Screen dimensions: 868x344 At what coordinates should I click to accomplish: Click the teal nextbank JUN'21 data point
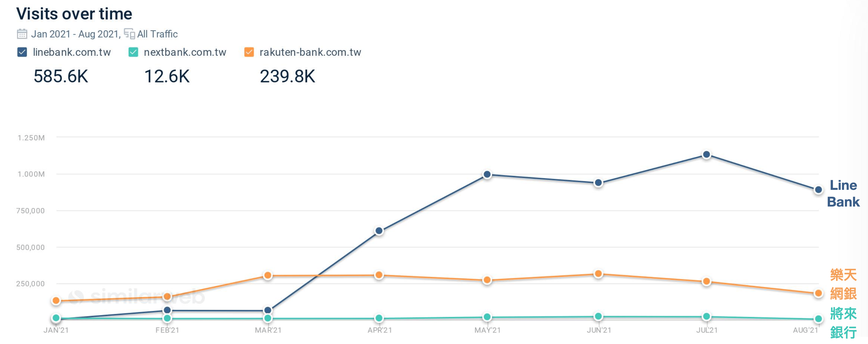click(598, 316)
